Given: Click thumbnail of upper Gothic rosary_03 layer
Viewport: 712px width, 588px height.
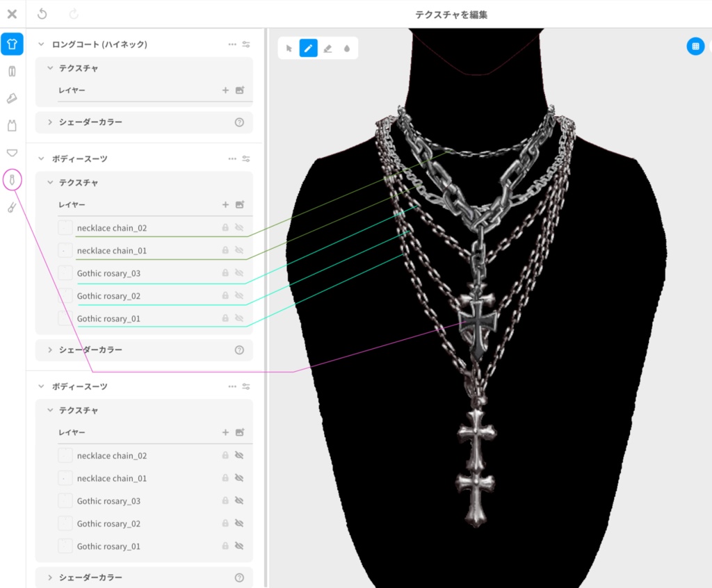Looking at the screenshot, I should (x=65, y=273).
